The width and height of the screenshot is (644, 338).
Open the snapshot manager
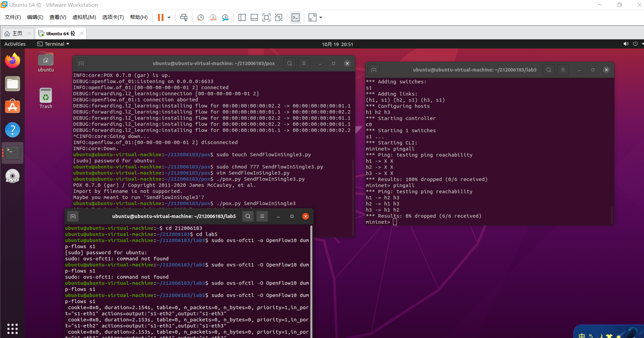[x=225, y=18]
